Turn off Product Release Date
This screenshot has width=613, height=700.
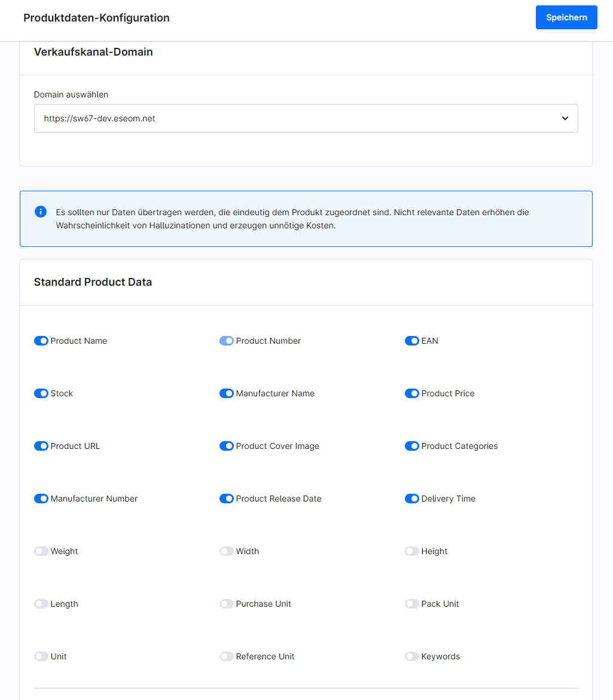[226, 499]
